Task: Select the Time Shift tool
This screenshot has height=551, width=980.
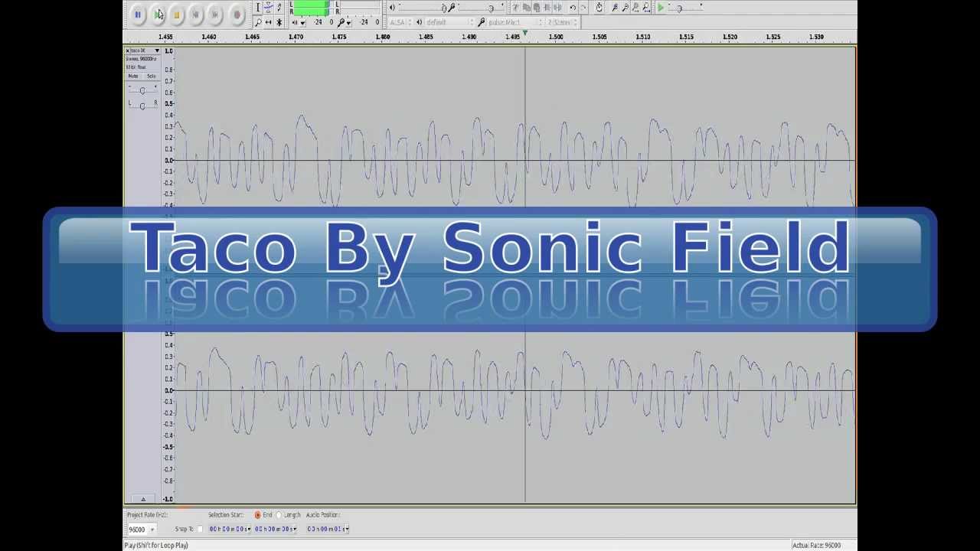Action: (268, 22)
